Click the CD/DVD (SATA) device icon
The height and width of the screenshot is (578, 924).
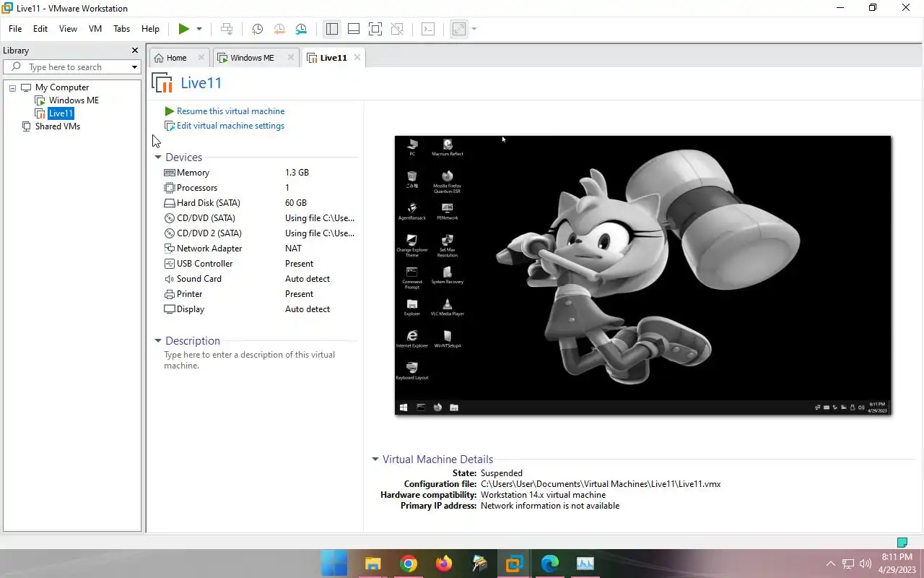170,218
